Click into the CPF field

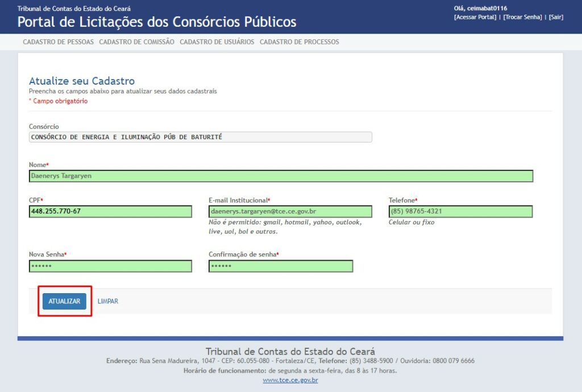pos(110,211)
